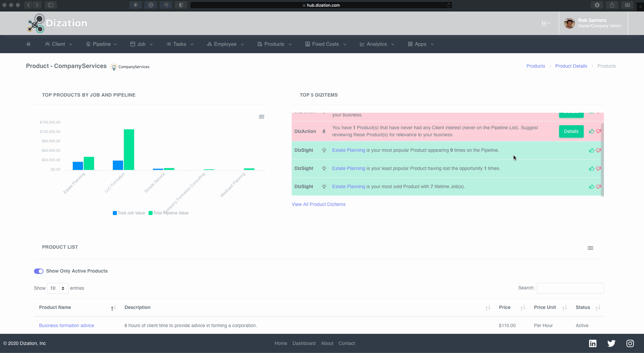Click the browser share icon
This screenshot has height=353, width=644.
click(x=612, y=5)
